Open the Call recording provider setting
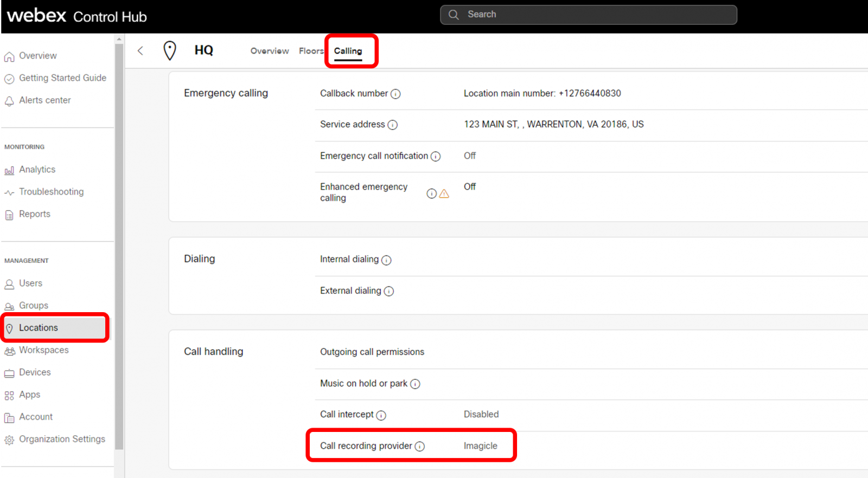Screen dimensions: 868x478 click(366, 446)
